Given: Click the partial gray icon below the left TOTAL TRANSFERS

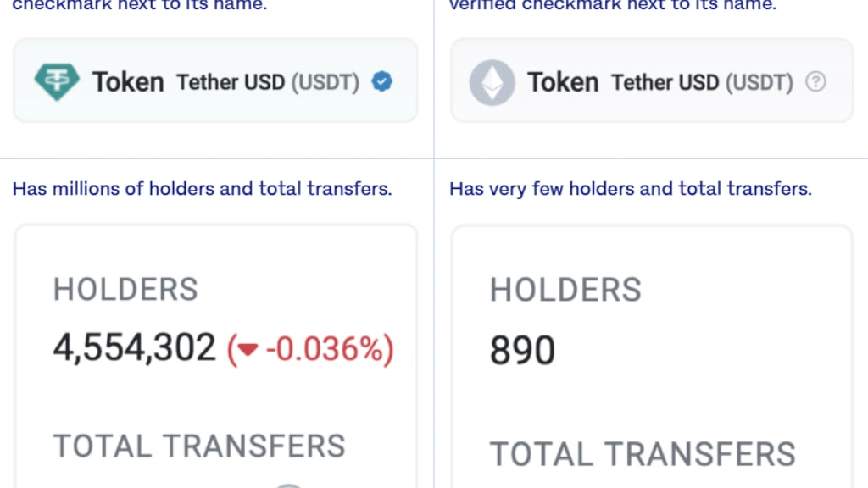Looking at the screenshot, I should pos(288,485).
